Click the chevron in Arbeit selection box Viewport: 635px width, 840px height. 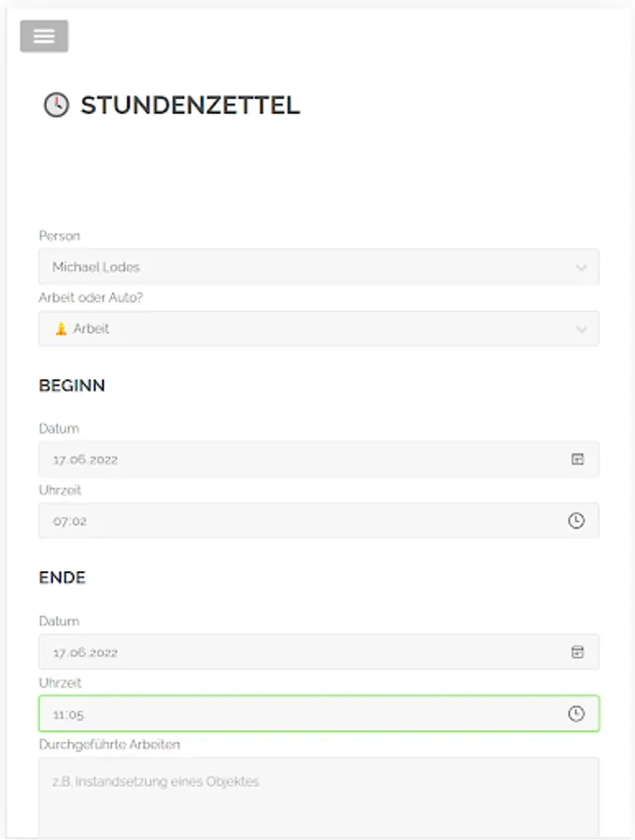pos(581,329)
